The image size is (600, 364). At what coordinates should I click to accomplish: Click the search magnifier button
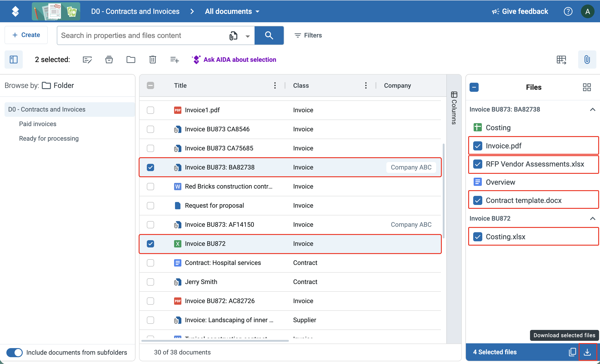[269, 35]
